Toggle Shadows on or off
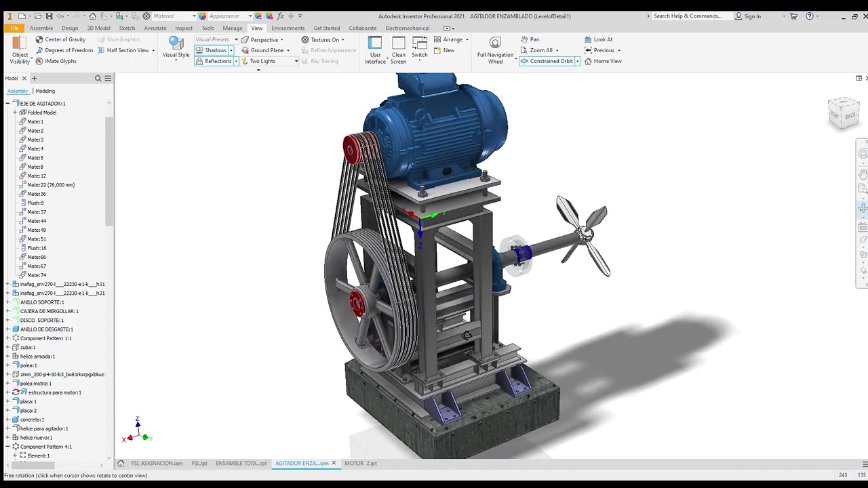868x488 pixels. click(212, 50)
